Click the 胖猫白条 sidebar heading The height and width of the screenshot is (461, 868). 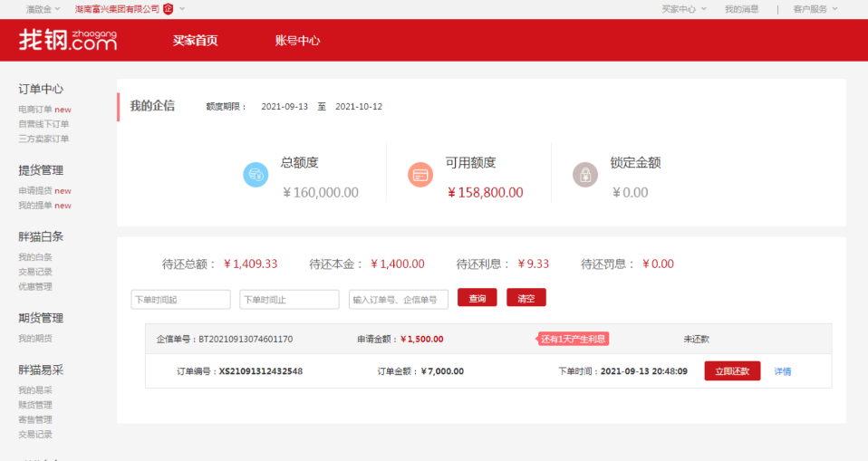[x=41, y=237]
